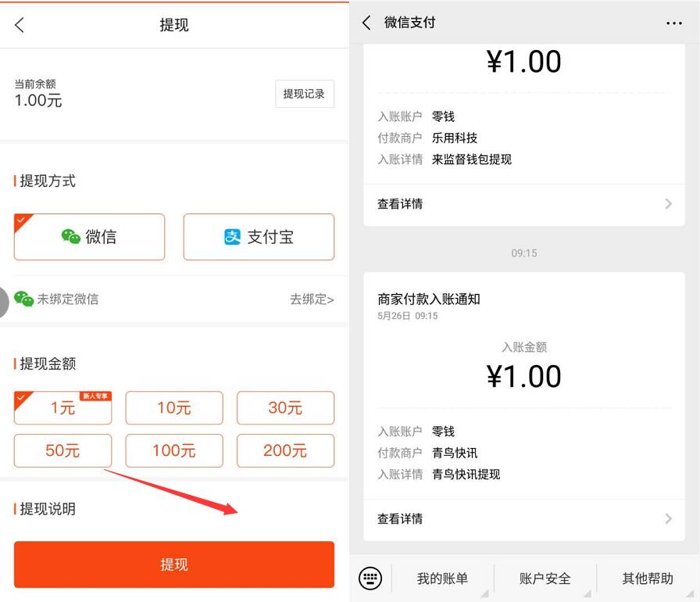The height and width of the screenshot is (602, 700).
Task: Open the 账户安全 menu
Action: pyautogui.click(x=545, y=579)
